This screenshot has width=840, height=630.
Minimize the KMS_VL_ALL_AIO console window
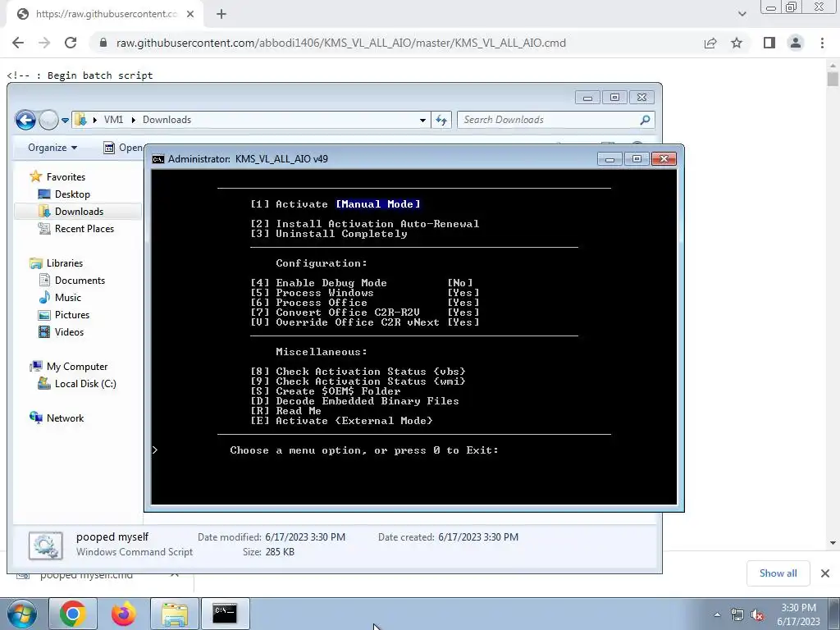[x=609, y=159]
